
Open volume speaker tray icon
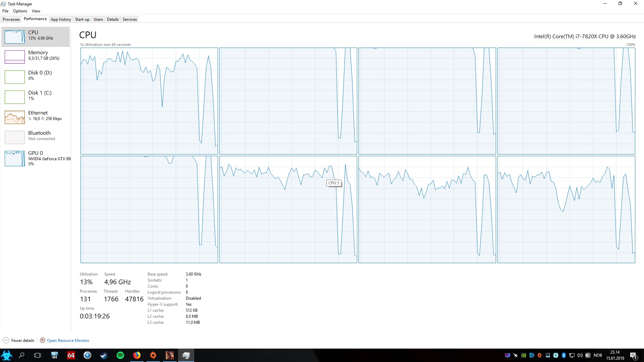pyautogui.click(x=580, y=355)
